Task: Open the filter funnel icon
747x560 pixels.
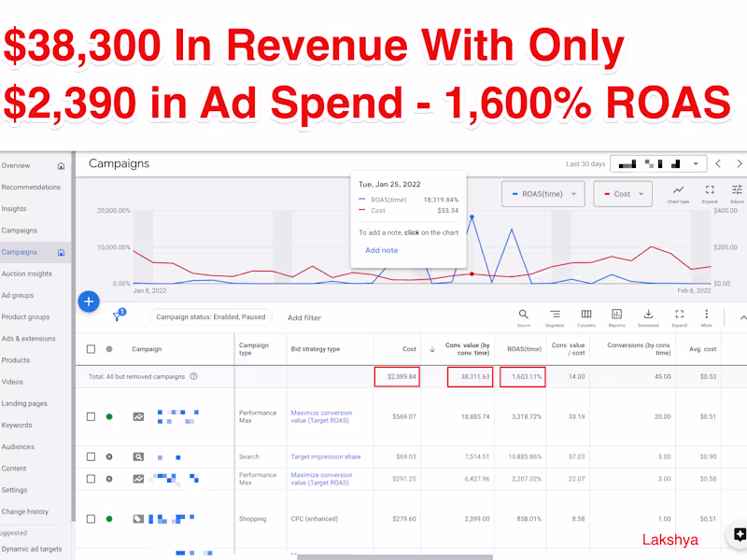Action: point(118,316)
